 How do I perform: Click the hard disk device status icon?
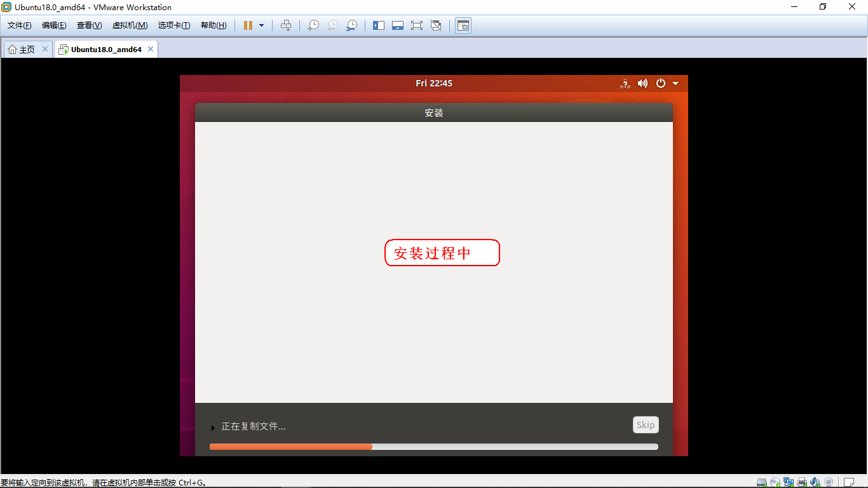click(761, 482)
